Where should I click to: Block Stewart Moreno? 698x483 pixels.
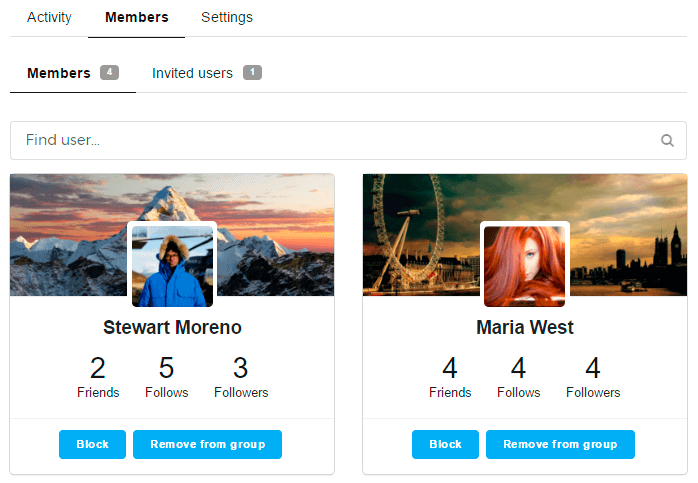(x=92, y=444)
